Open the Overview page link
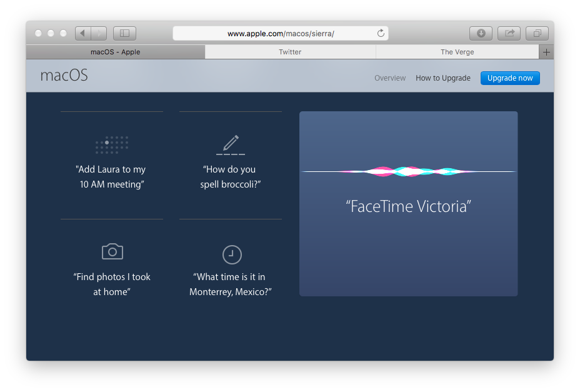The width and height of the screenshot is (580, 392). tap(390, 78)
